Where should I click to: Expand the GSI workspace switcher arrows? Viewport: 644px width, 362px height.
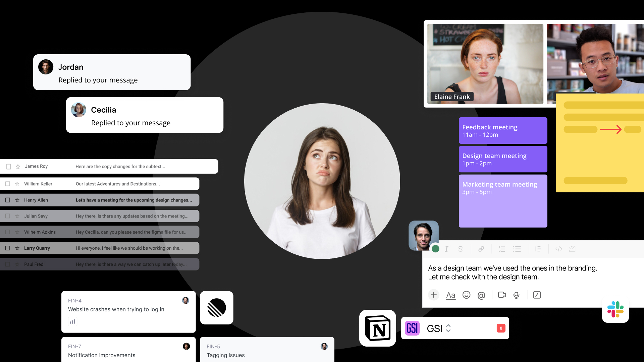coord(448,328)
